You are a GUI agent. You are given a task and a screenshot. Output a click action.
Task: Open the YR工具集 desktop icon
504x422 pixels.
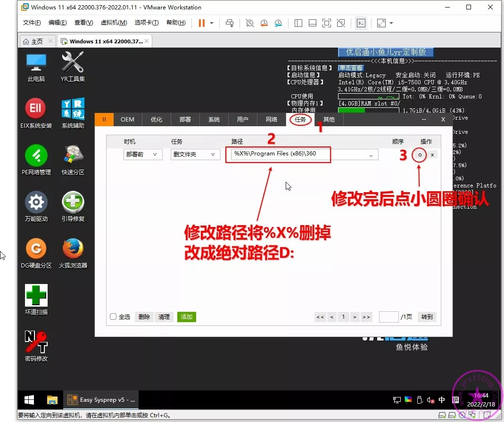73,63
